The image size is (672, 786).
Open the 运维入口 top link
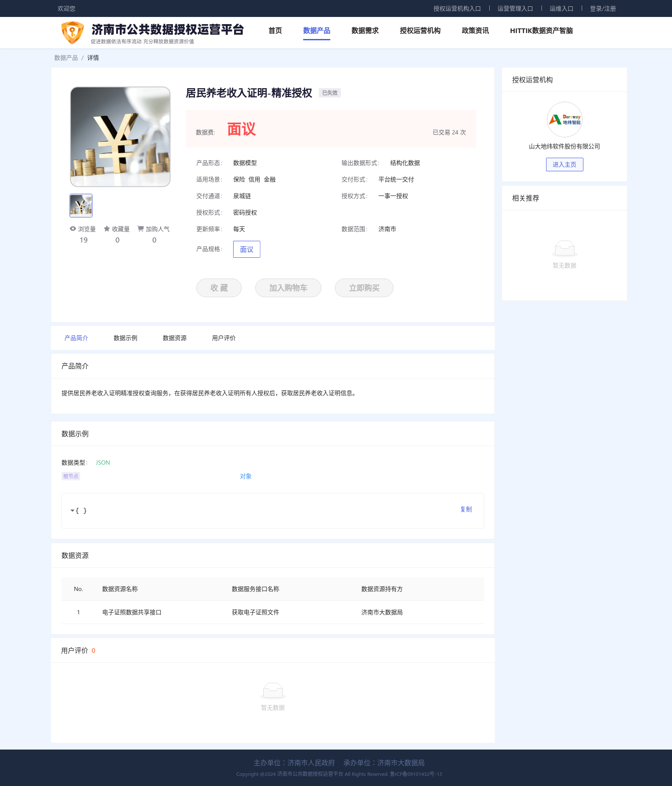coord(561,8)
